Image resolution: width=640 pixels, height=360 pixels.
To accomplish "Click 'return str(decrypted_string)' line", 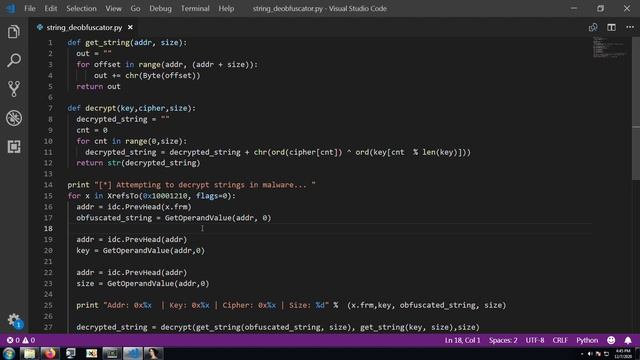I will (x=138, y=163).
